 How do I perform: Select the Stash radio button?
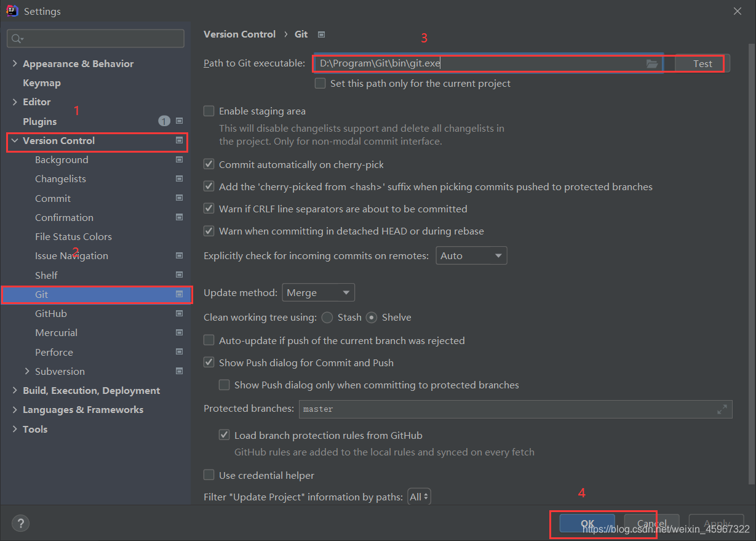[327, 318]
